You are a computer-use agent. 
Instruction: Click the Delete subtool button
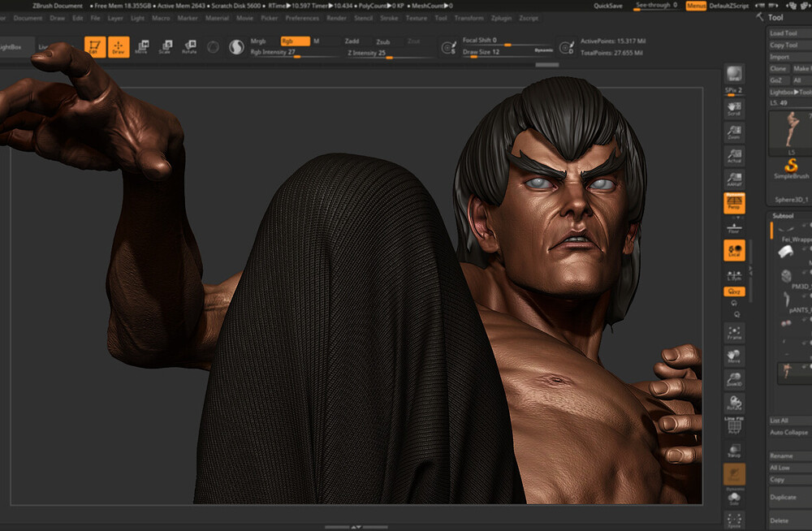click(x=789, y=520)
